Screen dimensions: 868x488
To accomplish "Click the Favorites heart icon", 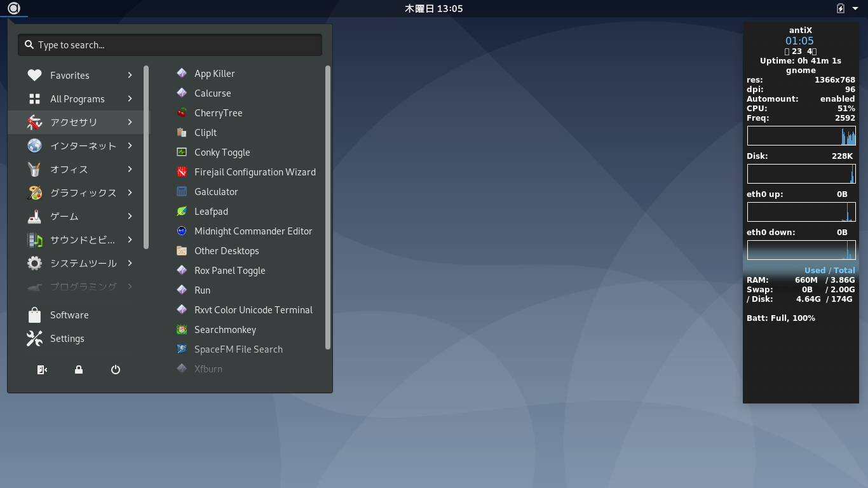I will tap(34, 75).
